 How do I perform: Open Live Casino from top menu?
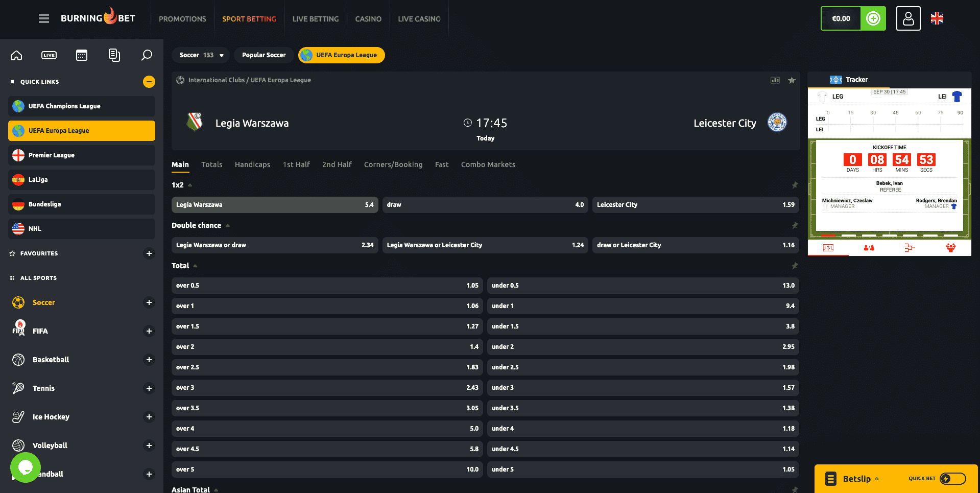419,19
